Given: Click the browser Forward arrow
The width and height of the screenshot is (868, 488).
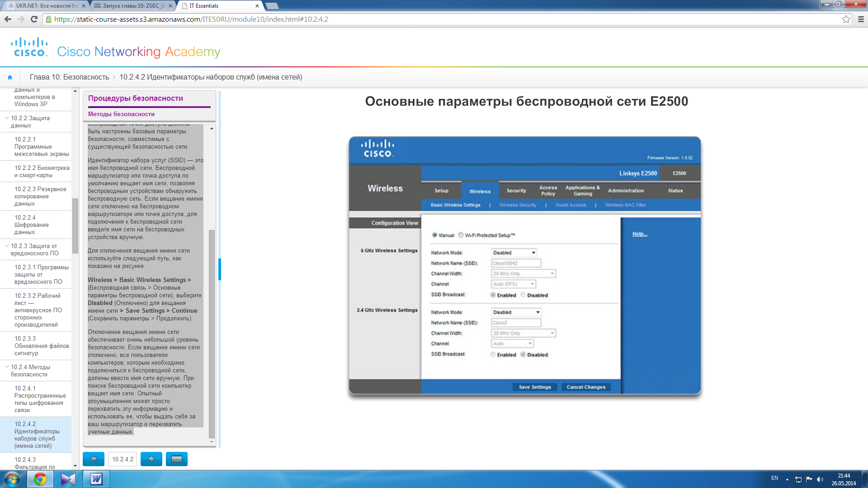Looking at the screenshot, I should click(21, 19).
